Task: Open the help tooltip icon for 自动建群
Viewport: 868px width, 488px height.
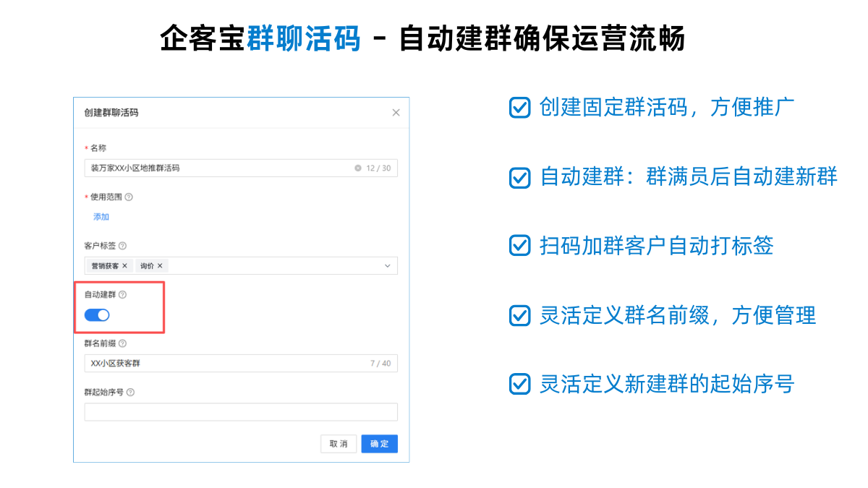Action: pyautogui.click(x=122, y=294)
